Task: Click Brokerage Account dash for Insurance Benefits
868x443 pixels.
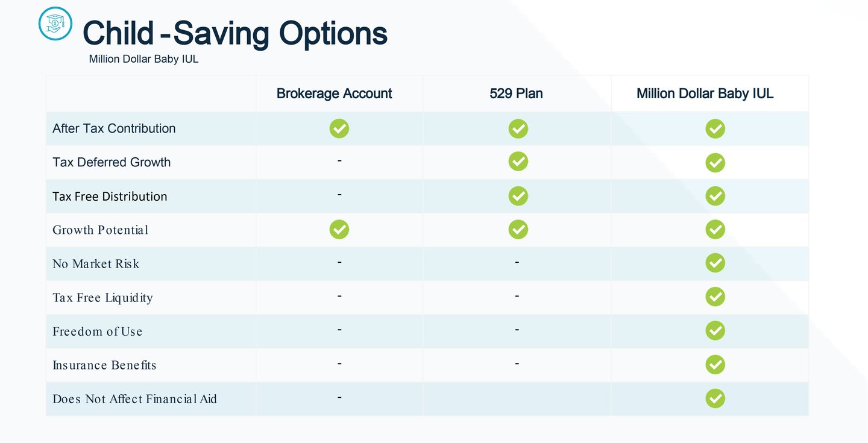Action: [339, 364]
